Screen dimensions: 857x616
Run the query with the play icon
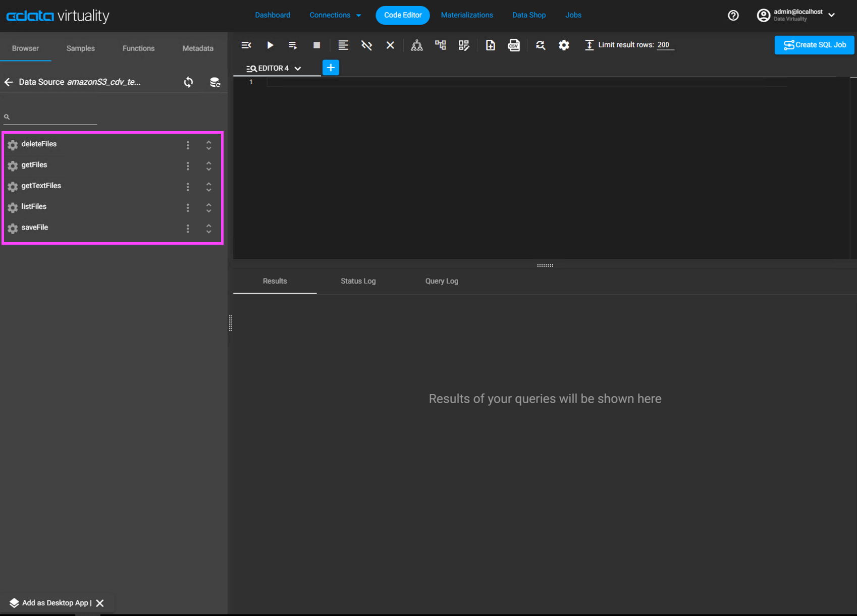tap(270, 45)
